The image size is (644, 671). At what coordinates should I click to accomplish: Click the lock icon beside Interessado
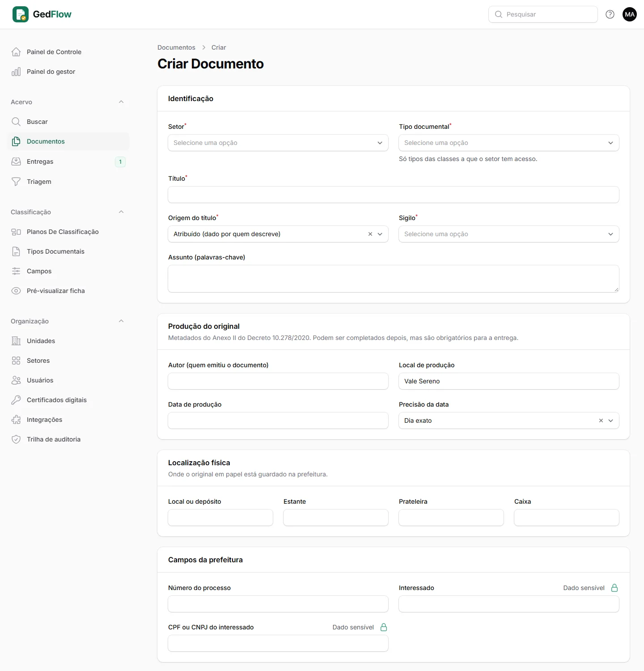coord(614,588)
